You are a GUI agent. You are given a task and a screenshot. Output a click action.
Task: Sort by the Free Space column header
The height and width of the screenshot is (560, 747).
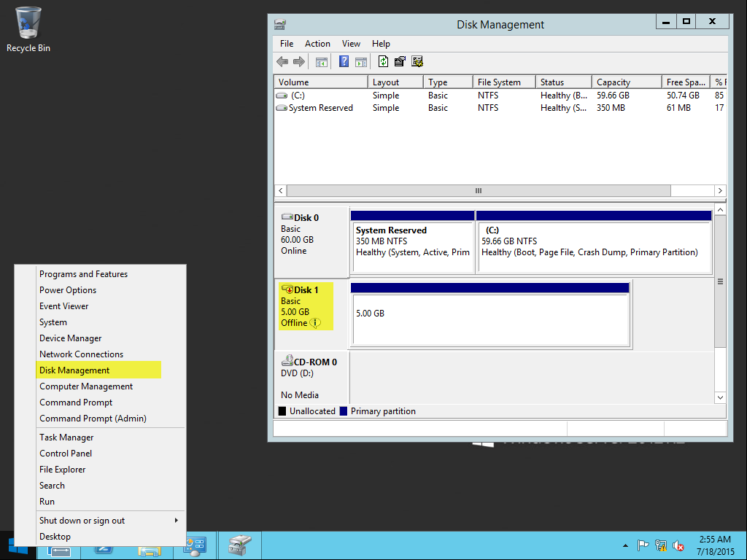pyautogui.click(x=686, y=82)
